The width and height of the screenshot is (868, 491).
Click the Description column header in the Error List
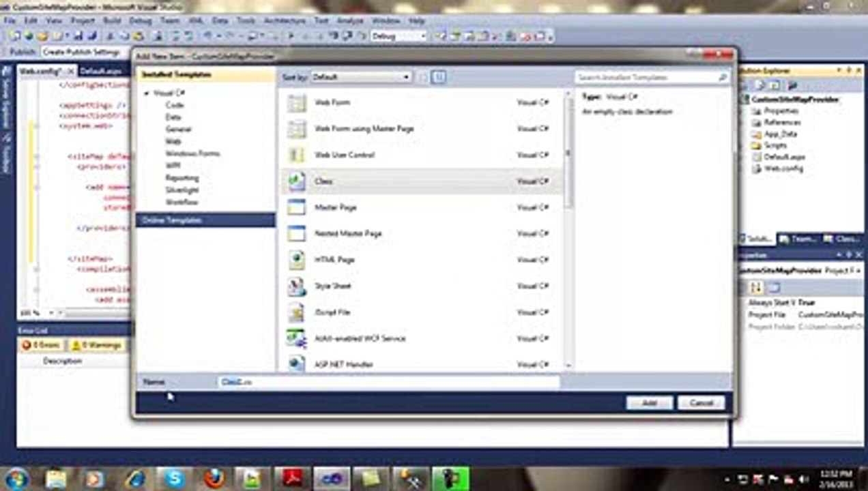coord(63,361)
